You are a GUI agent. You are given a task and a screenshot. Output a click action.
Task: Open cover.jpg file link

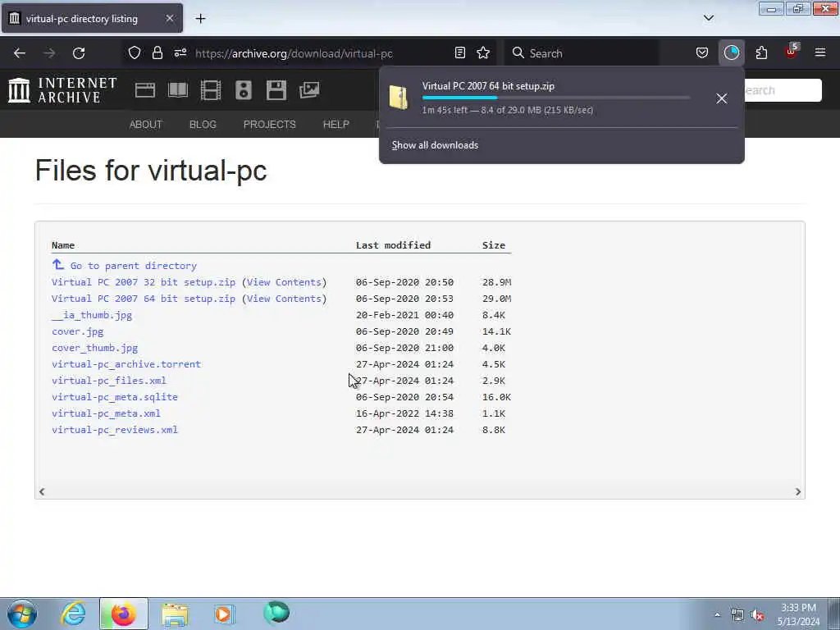(78, 331)
